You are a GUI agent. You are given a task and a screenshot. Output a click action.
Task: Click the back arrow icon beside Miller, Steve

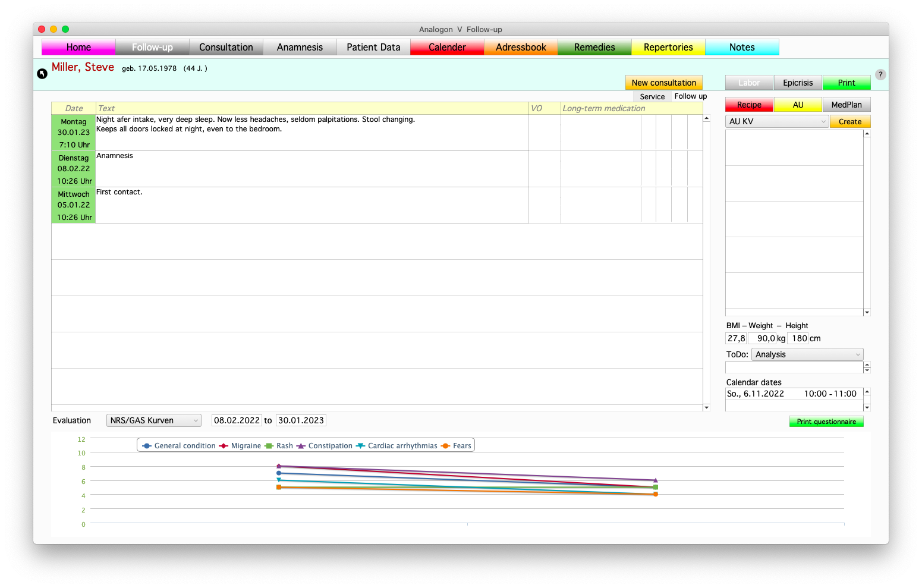pos(42,74)
